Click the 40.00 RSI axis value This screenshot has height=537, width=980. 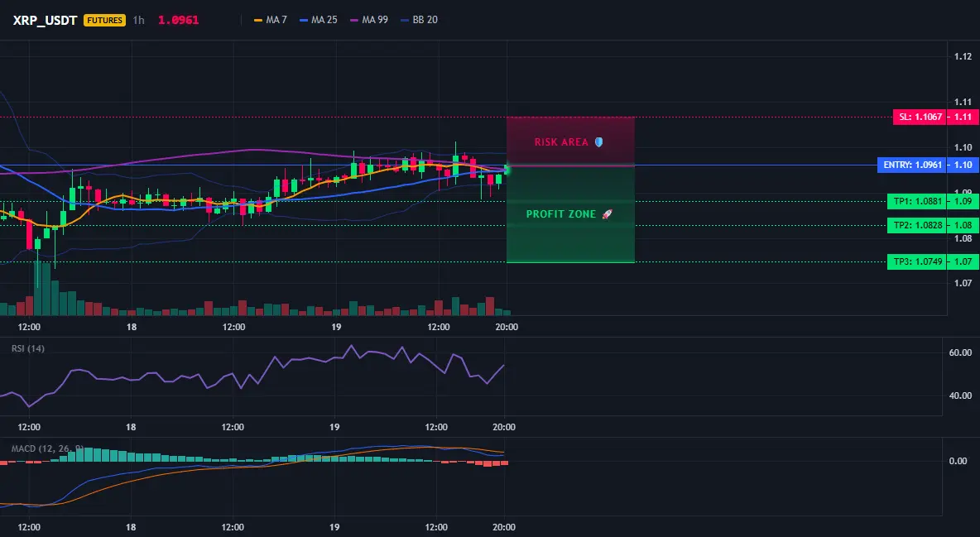pos(960,395)
